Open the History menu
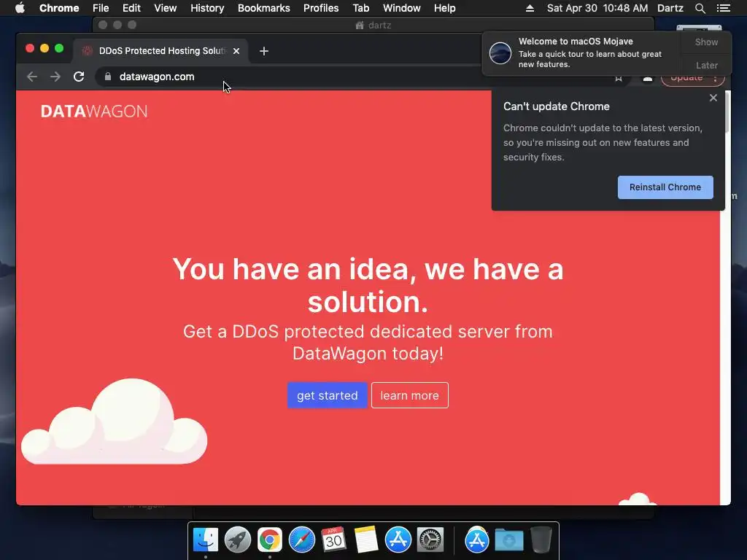The height and width of the screenshot is (560, 747). 207,8
